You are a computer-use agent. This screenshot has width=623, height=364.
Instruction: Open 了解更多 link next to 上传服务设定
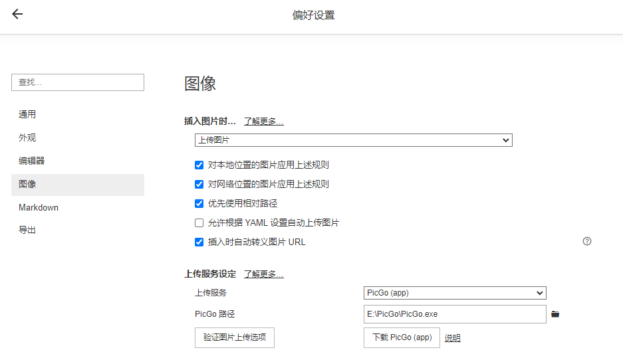click(263, 274)
